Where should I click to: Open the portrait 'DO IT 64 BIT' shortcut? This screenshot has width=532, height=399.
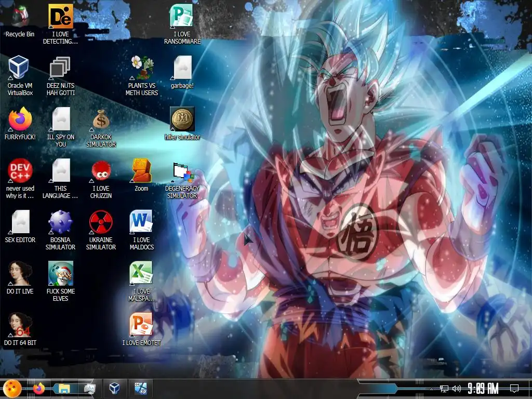pos(20,325)
